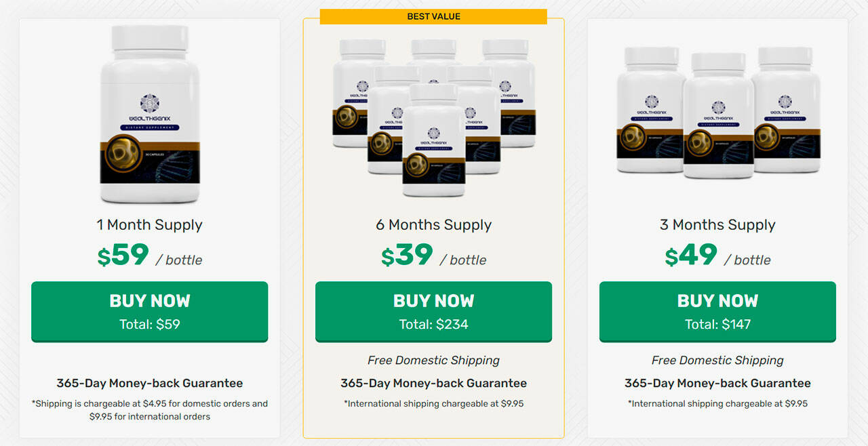Click the BEST VALUE banner
Screen dimensions: 868x446
[433, 16]
